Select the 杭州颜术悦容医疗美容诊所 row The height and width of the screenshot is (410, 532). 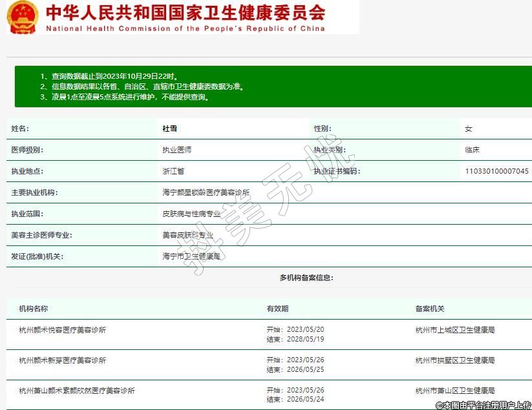[x=63, y=330]
